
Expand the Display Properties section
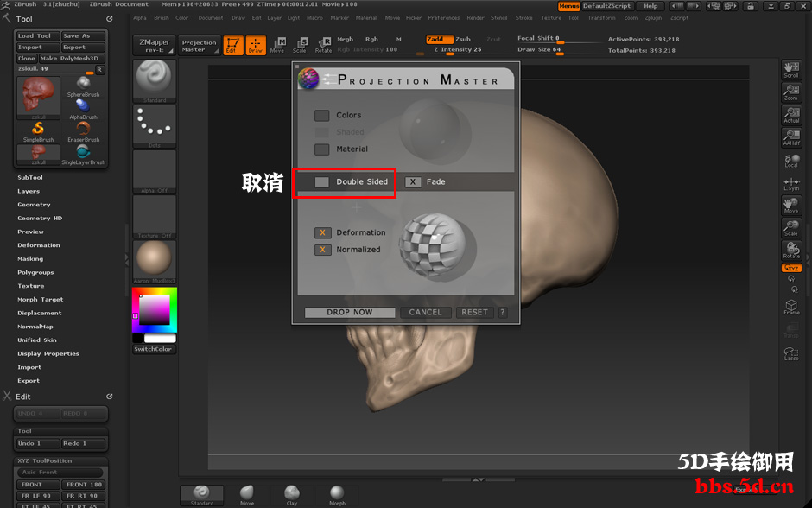click(48, 353)
